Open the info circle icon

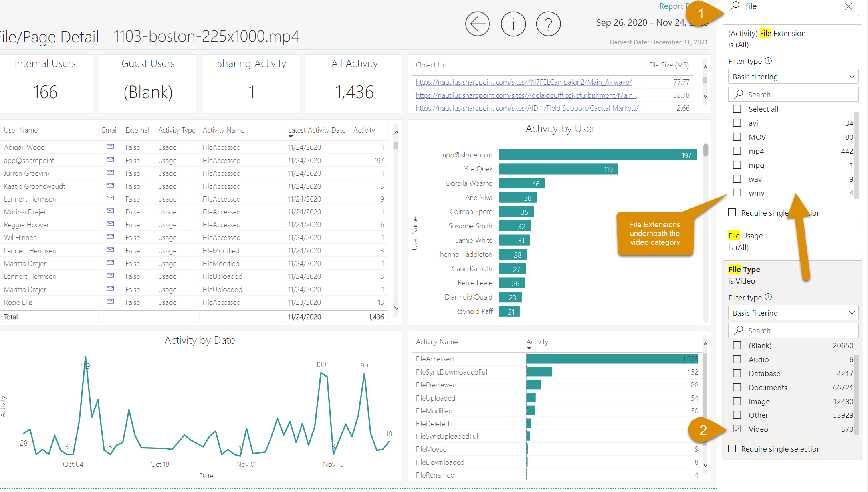coord(513,24)
